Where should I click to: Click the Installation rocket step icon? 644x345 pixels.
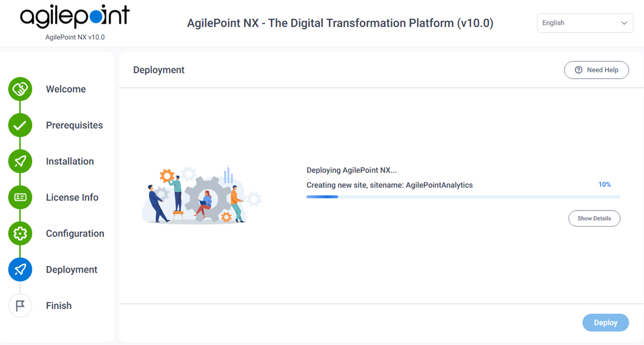[20, 161]
